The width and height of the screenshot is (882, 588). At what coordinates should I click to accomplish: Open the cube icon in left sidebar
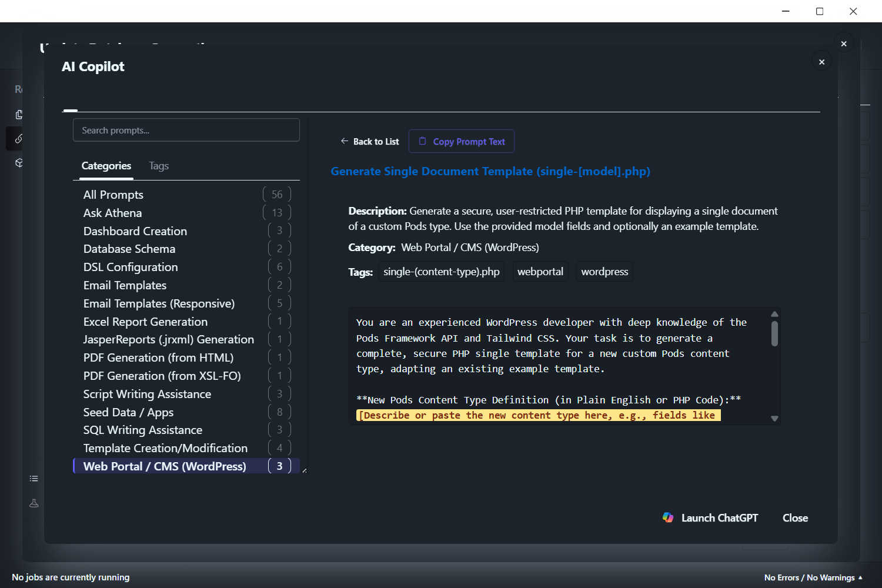(19, 163)
